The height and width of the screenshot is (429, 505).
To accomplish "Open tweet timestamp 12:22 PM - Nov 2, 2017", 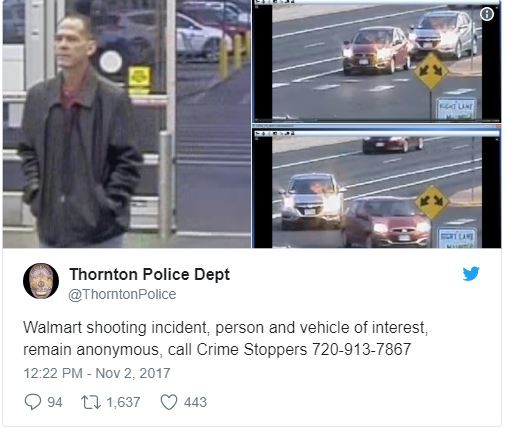I will tap(97, 373).
